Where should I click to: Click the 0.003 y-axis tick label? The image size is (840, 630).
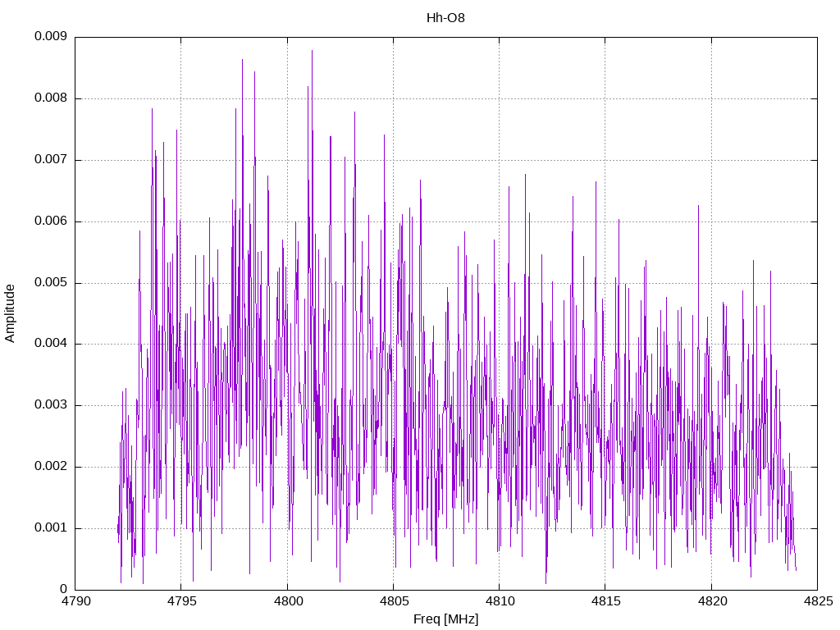pos(51,405)
